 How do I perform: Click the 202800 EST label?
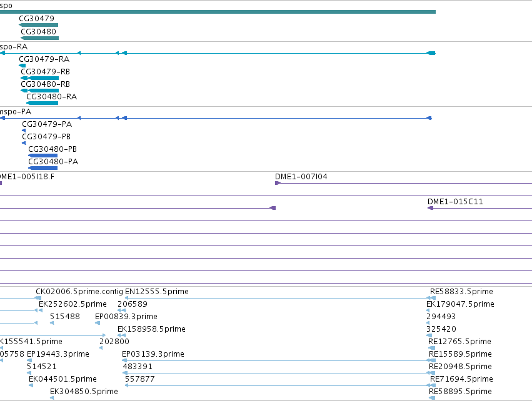(x=114, y=342)
